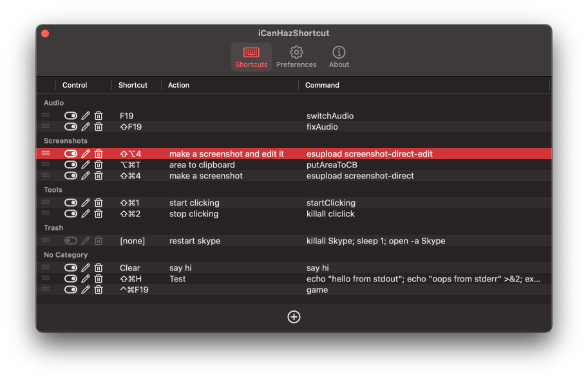Delete the Test shortcut row

tap(99, 279)
